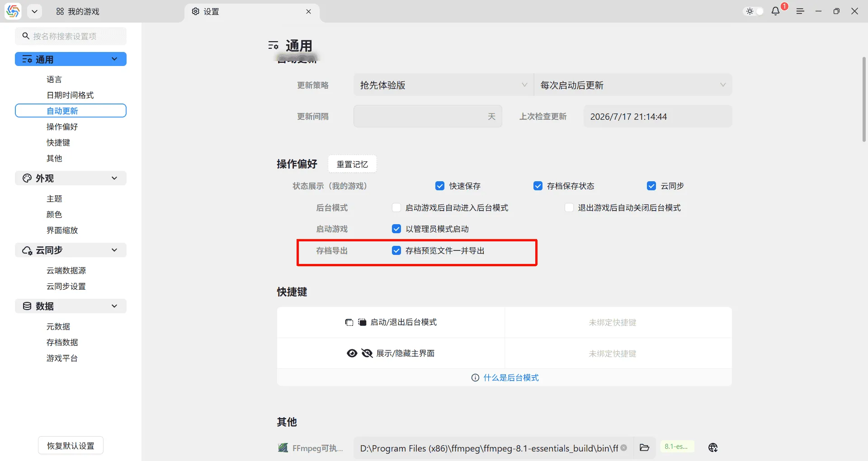Toggle 以管理员模式启动 checkbox

tap(396, 229)
